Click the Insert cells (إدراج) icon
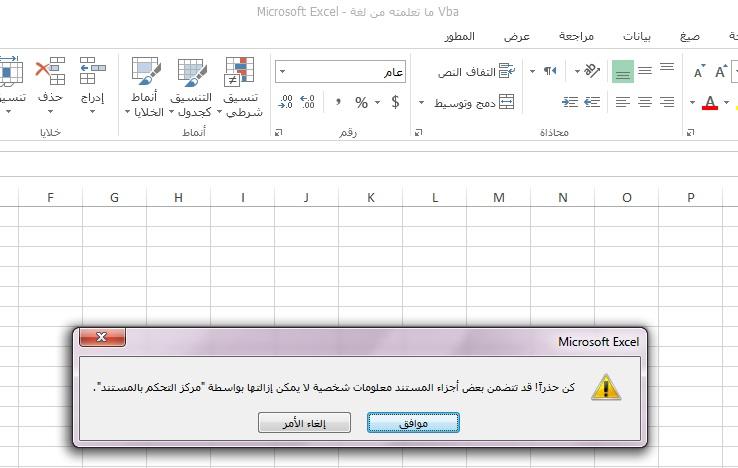Viewport: 738px width, 468px height. point(92,71)
